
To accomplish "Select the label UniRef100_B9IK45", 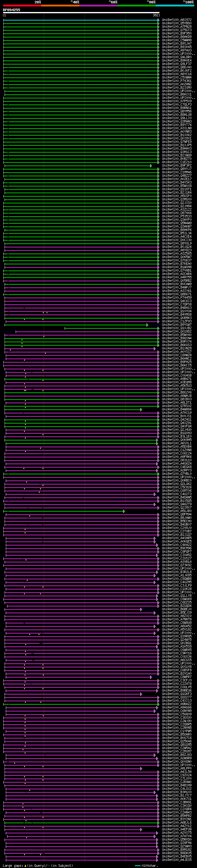I will click(177, 47).
